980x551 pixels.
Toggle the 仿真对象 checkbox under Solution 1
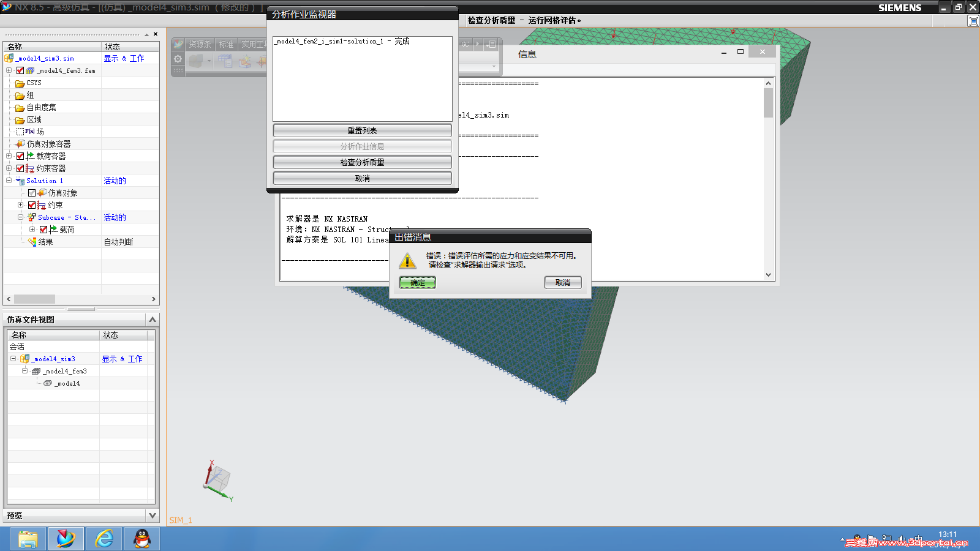(x=32, y=193)
